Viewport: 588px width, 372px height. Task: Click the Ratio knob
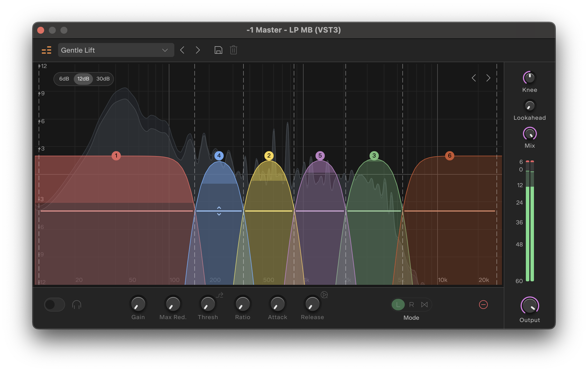[x=243, y=304]
